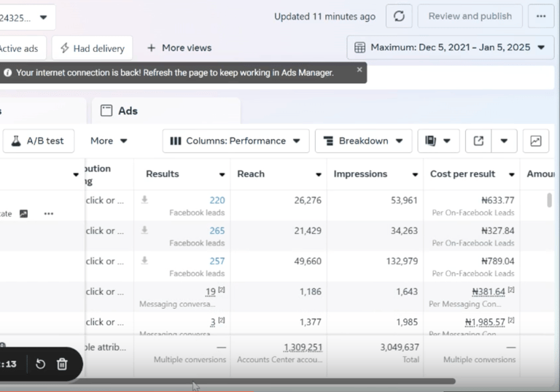
Task: Click Review and publish button
Action: 470,16
